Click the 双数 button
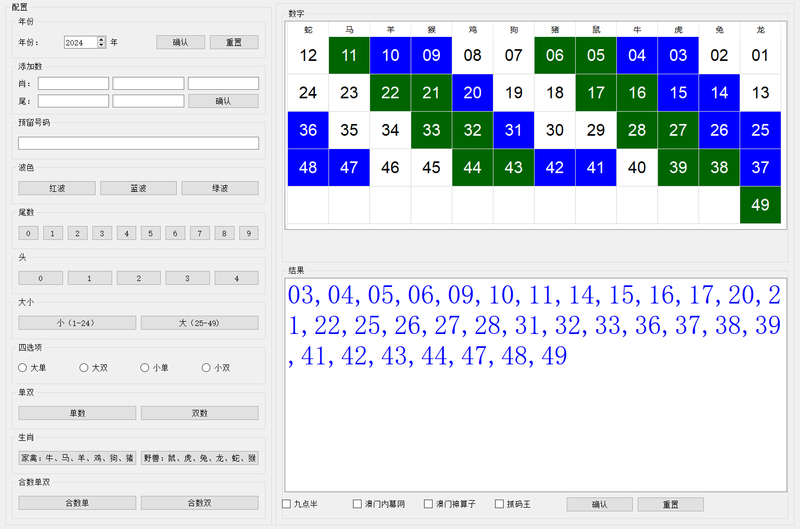 199,413
